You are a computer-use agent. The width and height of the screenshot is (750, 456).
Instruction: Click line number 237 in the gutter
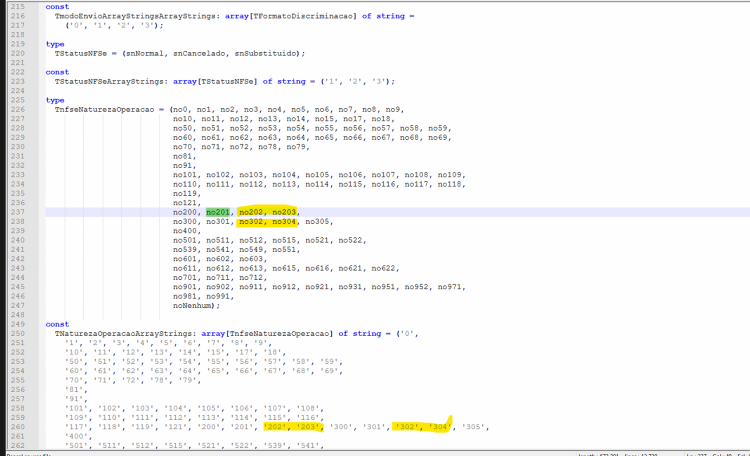pos(18,212)
